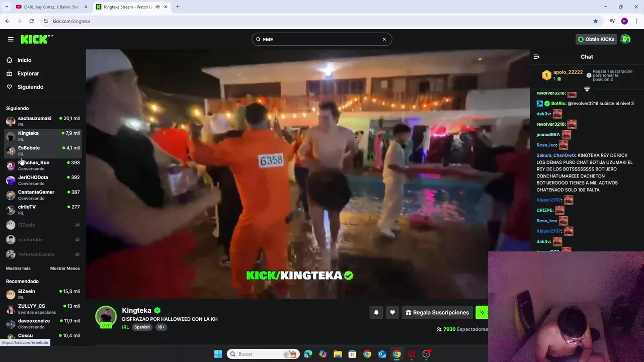Image resolution: width=644 pixels, height=362 pixels.
Task: Click BotRix username in chat
Action: [x=558, y=104]
